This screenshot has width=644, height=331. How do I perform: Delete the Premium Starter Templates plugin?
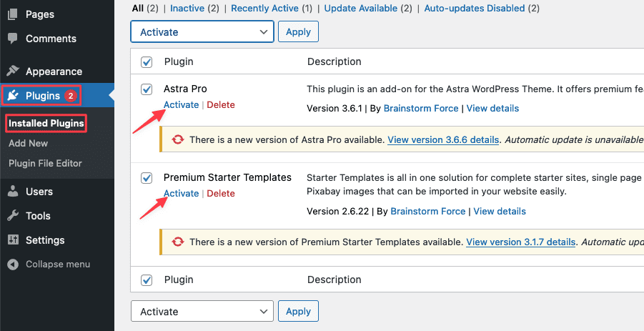pyautogui.click(x=221, y=194)
